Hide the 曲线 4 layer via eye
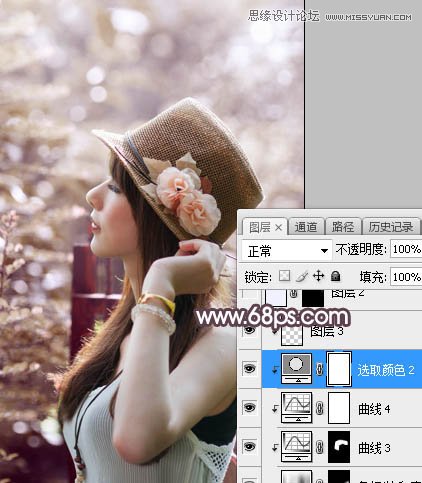 249,407
